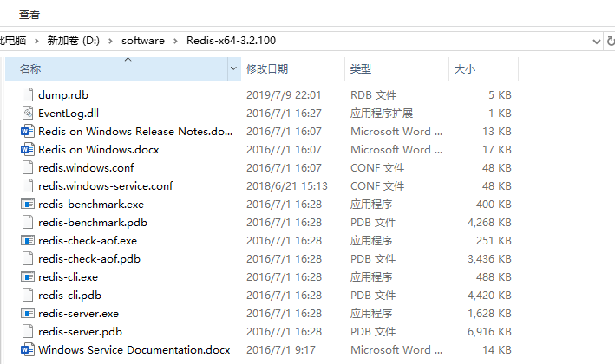615x364 pixels.
Task: Click the 6,916 KB size cell
Action: [x=489, y=332]
